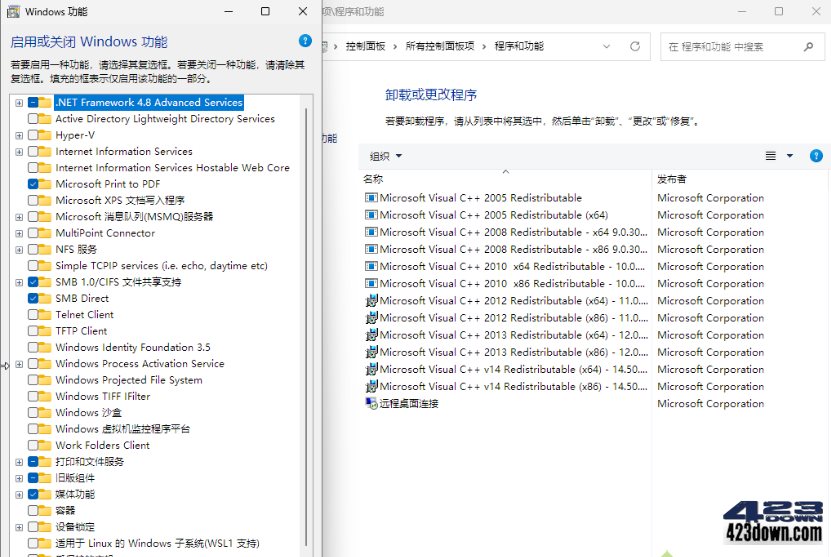831x557 pixels.
Task: Expand the MultiPoint Connector node
Action: 19,234
